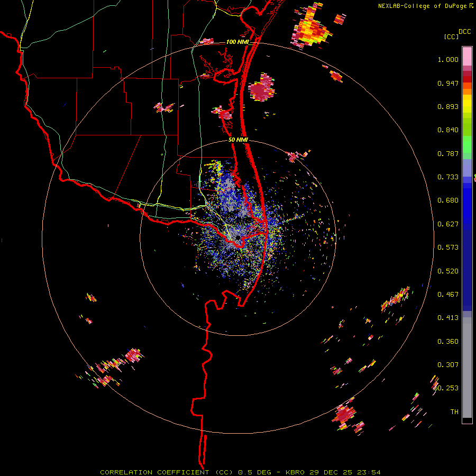Click the 100 NMI range ring label

(x=237, y=42)
